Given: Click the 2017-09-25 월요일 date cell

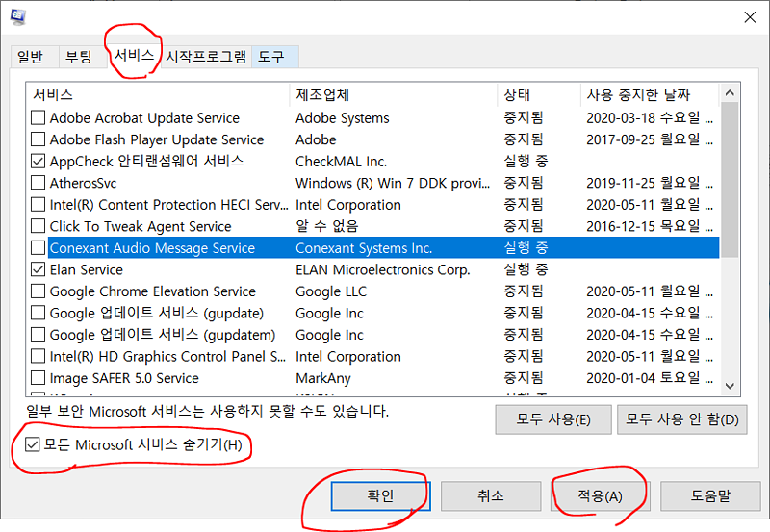Looking at the screenshot, I should tap(649, 139).
